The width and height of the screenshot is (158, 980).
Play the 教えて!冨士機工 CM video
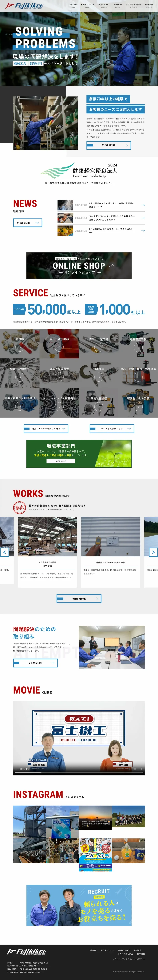click(x=16, y=769)
